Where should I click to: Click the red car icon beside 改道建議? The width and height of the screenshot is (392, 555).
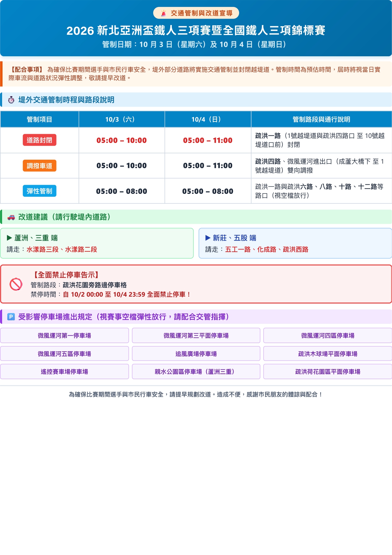click(11, 217)
